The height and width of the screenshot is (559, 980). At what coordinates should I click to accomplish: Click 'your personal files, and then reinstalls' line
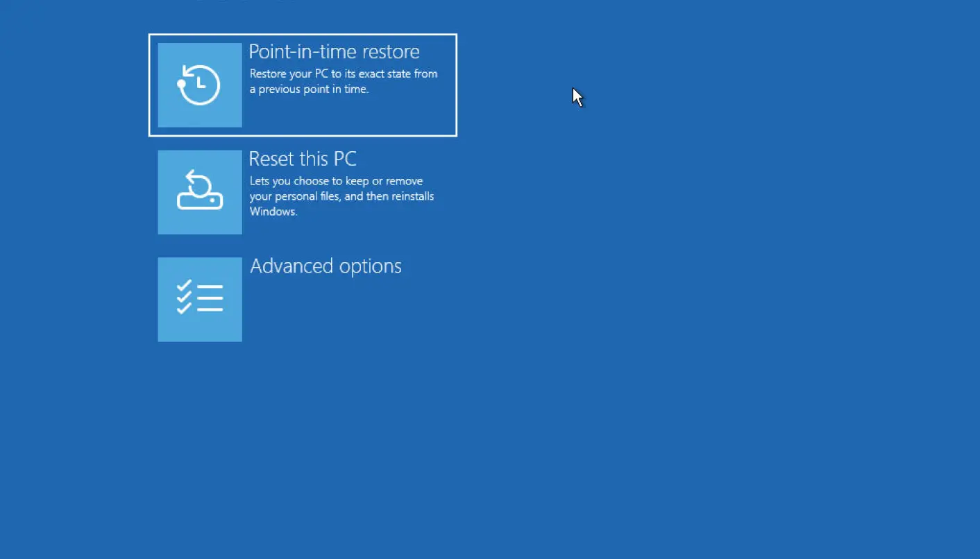pyautogui.click(x=341, y=196)
